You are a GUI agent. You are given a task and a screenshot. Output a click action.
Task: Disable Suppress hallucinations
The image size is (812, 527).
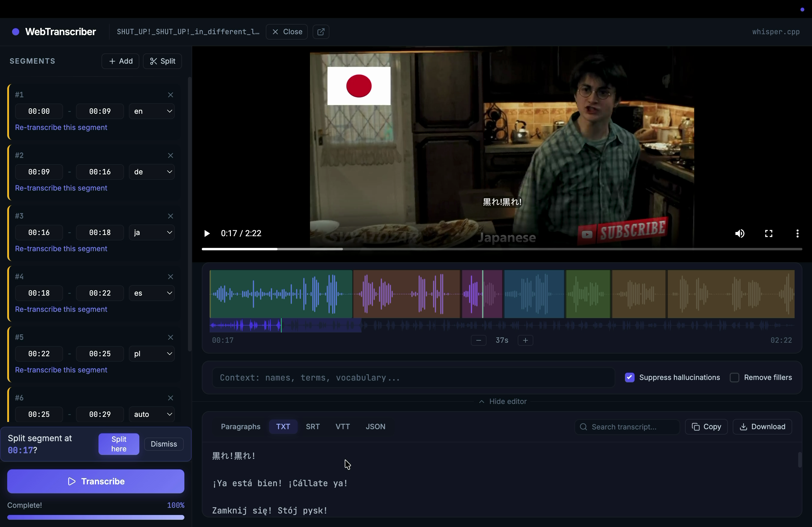pyautogui.click(x=629, y=377)
